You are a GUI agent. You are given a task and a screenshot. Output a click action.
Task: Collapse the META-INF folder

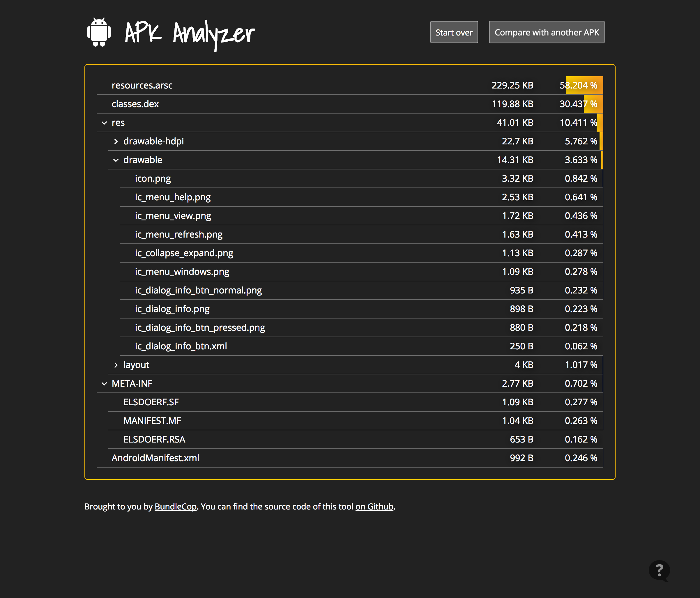click(x=104, y=383)
